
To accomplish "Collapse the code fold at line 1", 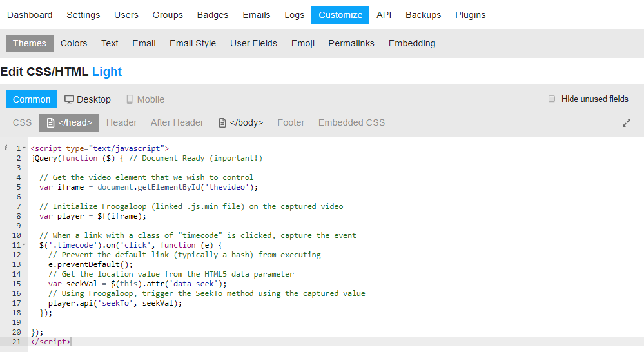I will [24, 148].
